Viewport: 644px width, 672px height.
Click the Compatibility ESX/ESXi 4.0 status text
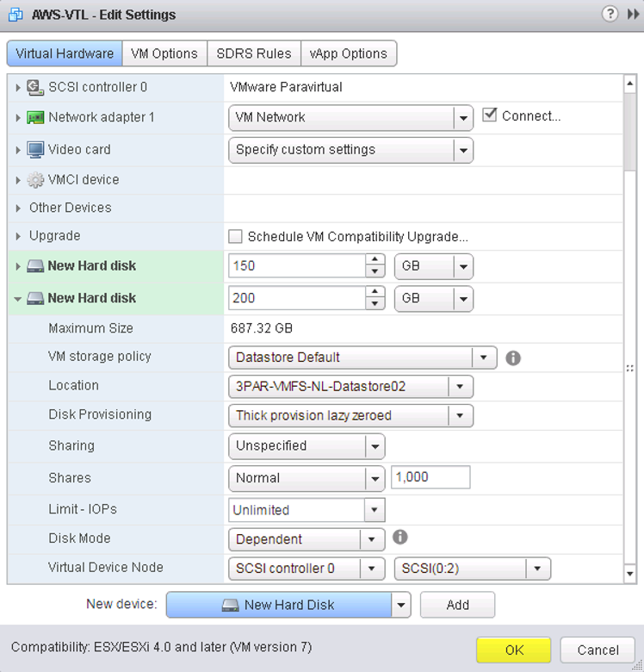tap(161, 647)
